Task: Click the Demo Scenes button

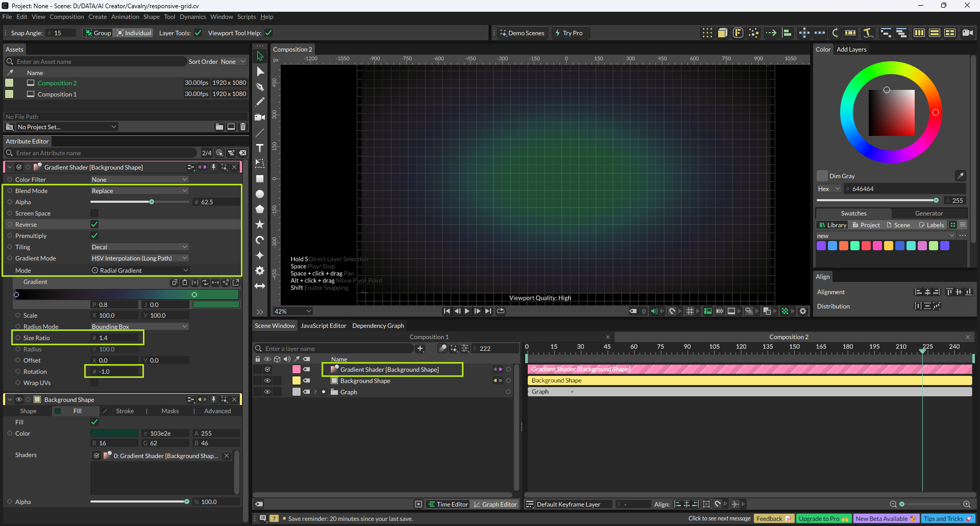Action: 522,33
